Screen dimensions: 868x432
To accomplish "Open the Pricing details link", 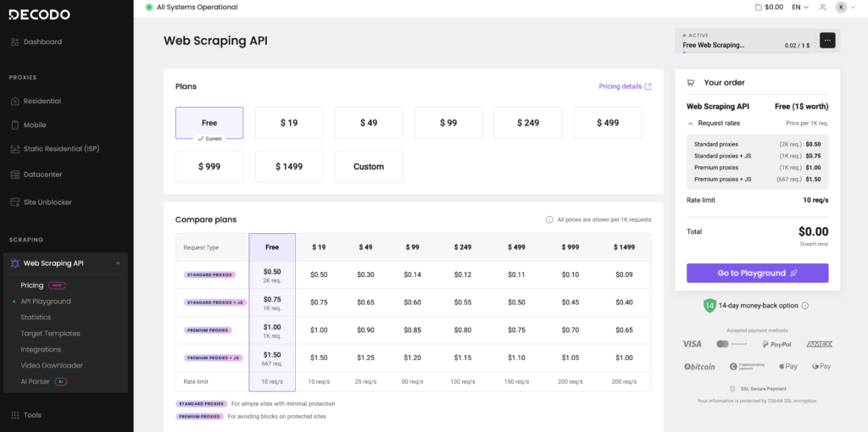I will [625, 86].
